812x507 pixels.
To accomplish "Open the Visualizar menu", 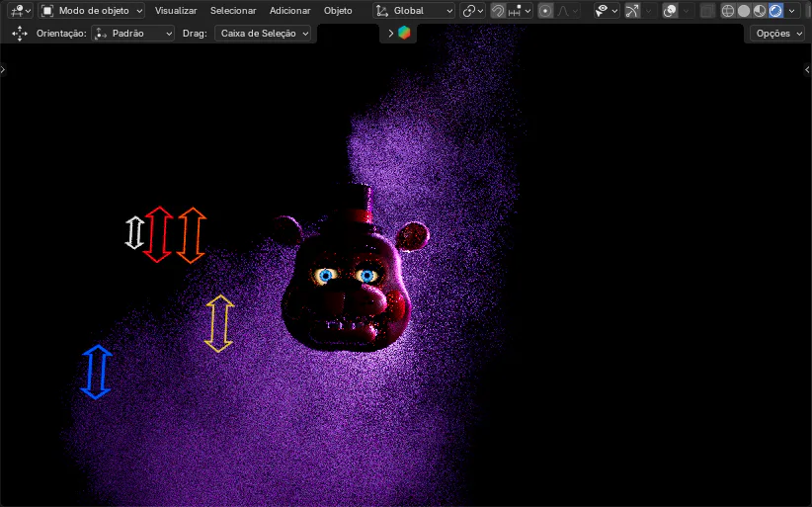I will coord(176,10).
